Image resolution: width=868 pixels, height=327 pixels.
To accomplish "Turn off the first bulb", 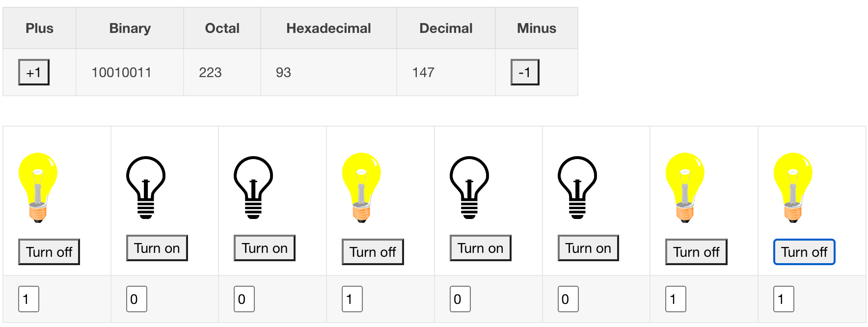I will coord(49,252).
